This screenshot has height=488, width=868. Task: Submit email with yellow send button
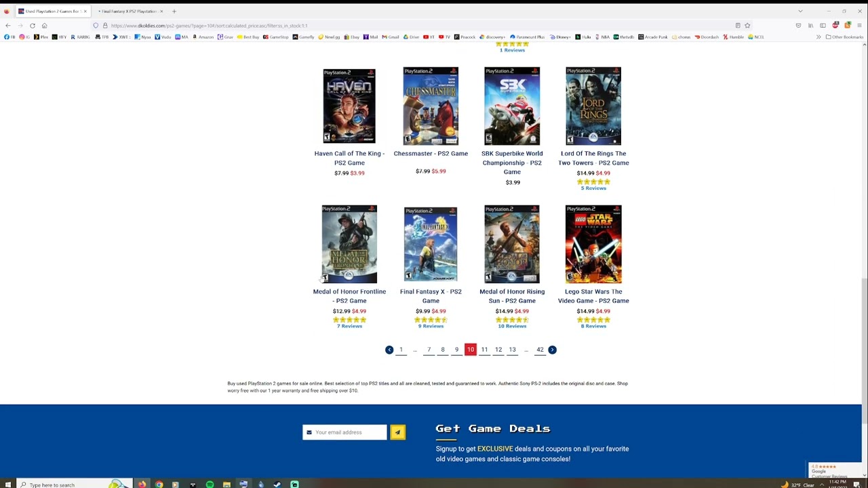pos(397,432)
